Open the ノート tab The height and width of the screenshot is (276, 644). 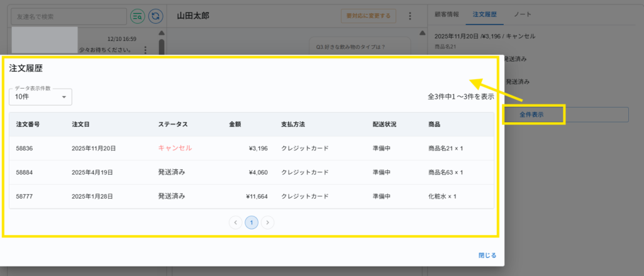[521, 14]
